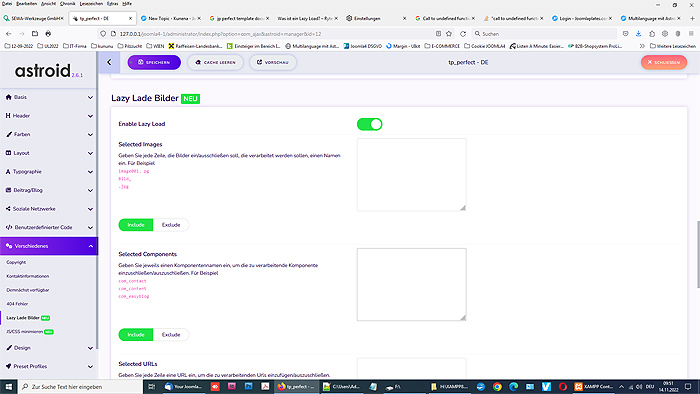
Task: Open Google Chrome from the taskbar
Action: [497, 386]
